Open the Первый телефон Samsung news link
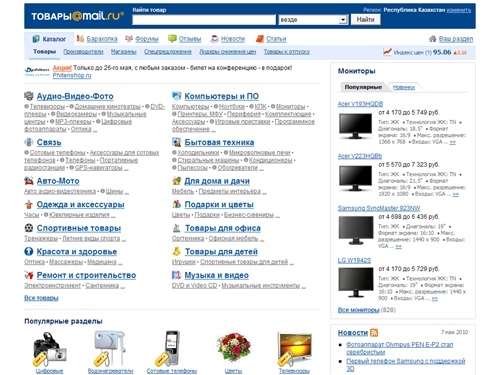500x375 pixels. 405,365
